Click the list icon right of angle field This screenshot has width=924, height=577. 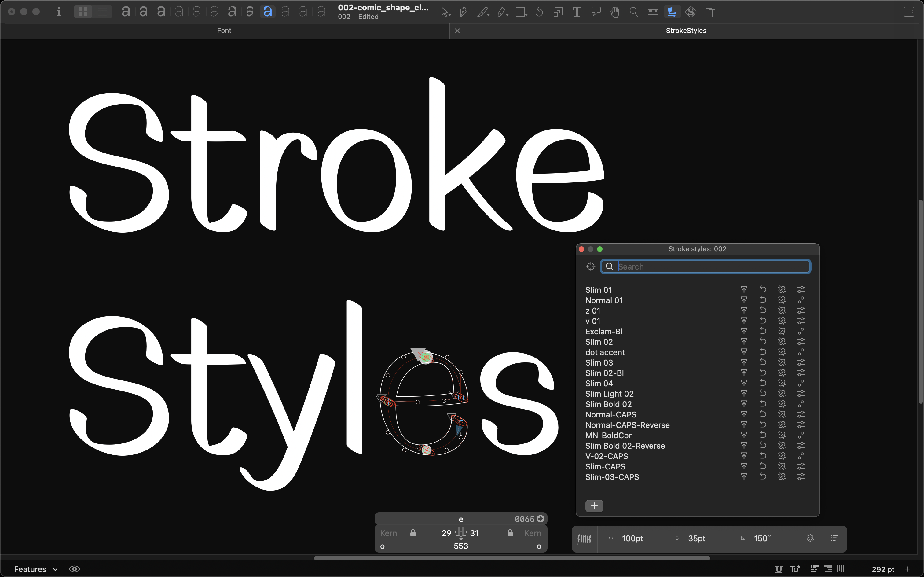pos(834,538)
